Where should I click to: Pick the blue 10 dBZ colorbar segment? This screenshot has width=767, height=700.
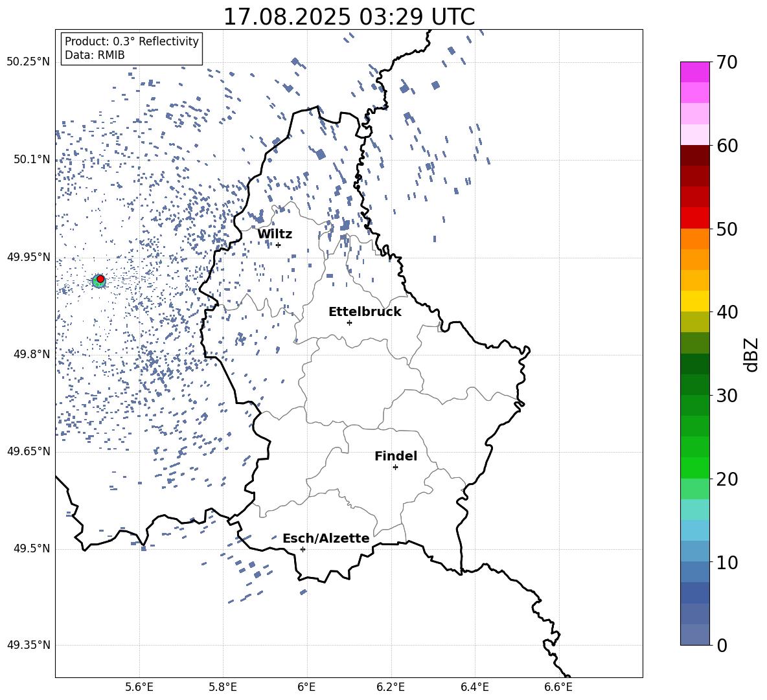click(x=695, y=552)
